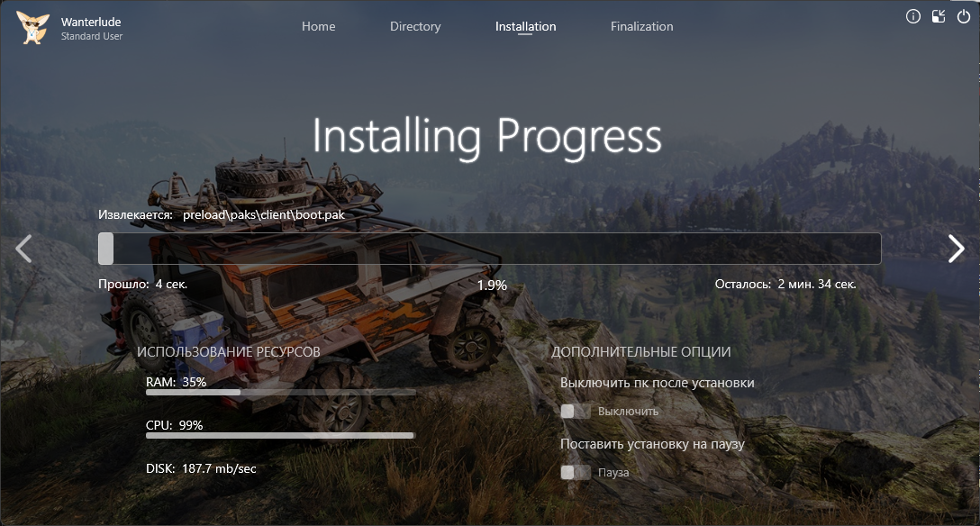The width and height of the screenshot is (980, 526).
Task: Switch to the Directory tab
Action: (x=415, y=26)
